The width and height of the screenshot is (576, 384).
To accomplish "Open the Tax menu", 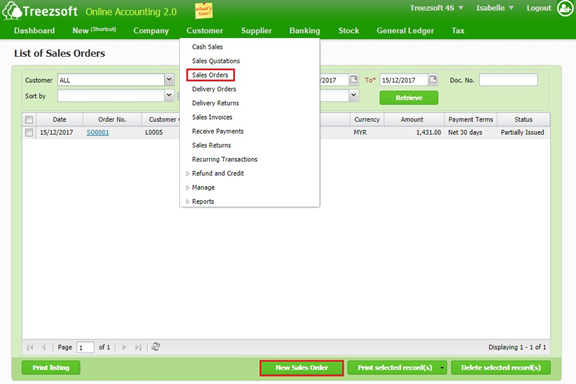I will tap(458, 31).
